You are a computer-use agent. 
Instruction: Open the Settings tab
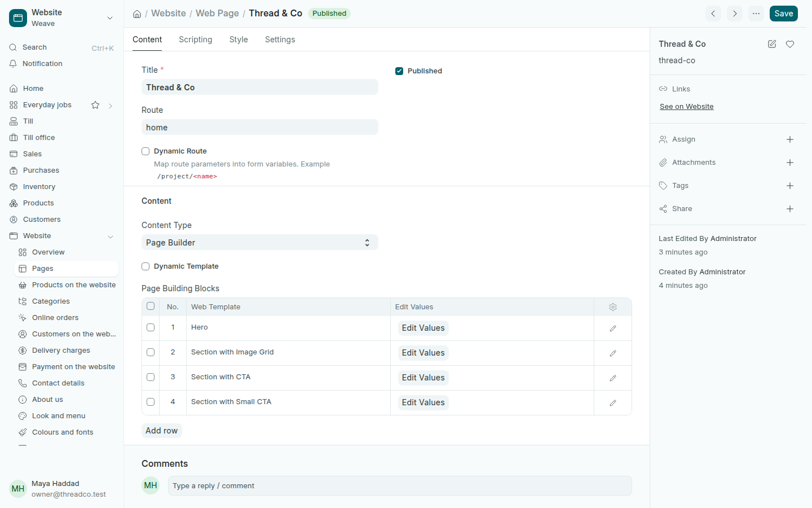coord(280,40)
